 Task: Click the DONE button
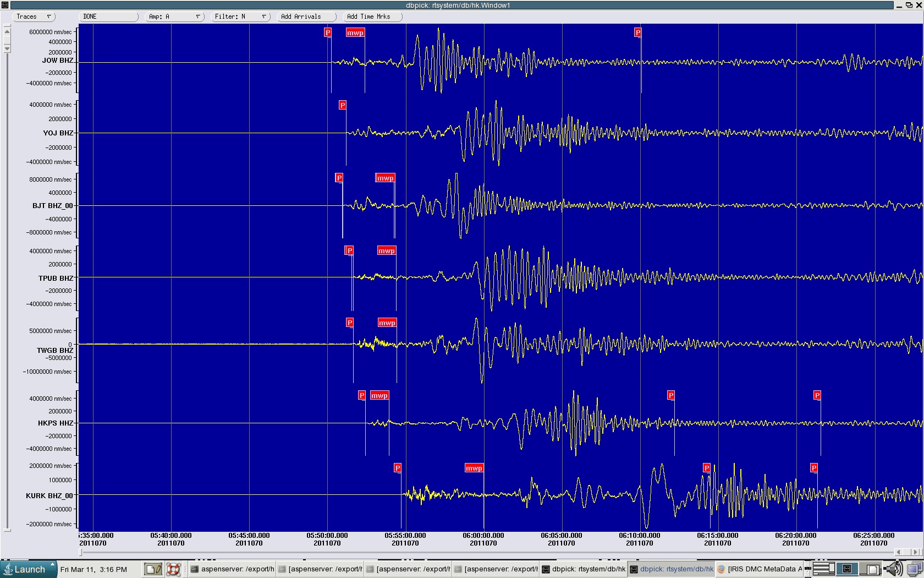[x=108, y=17]
